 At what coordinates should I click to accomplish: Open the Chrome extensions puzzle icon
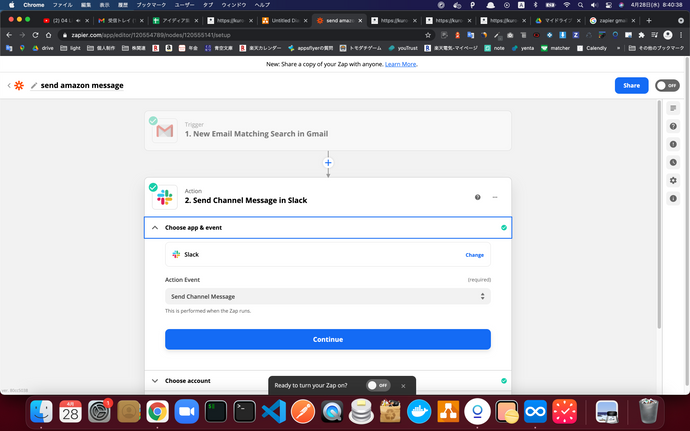point(642,35)
